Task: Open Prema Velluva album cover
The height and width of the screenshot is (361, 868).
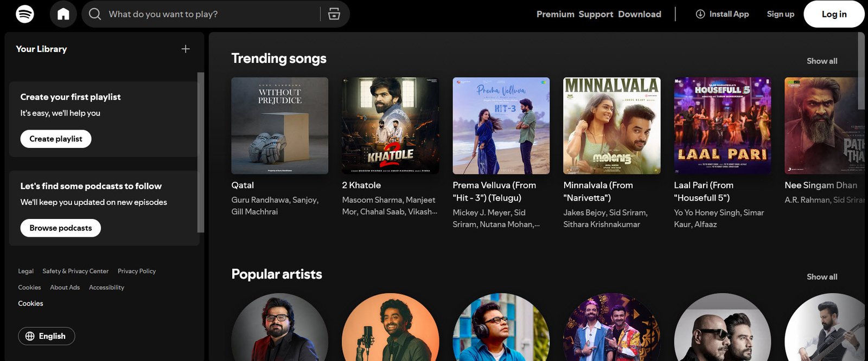Action: [x=501, y=126]
